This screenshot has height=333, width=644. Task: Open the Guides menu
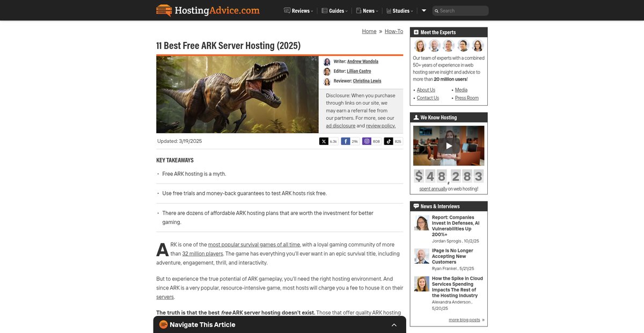coord(334,11)
